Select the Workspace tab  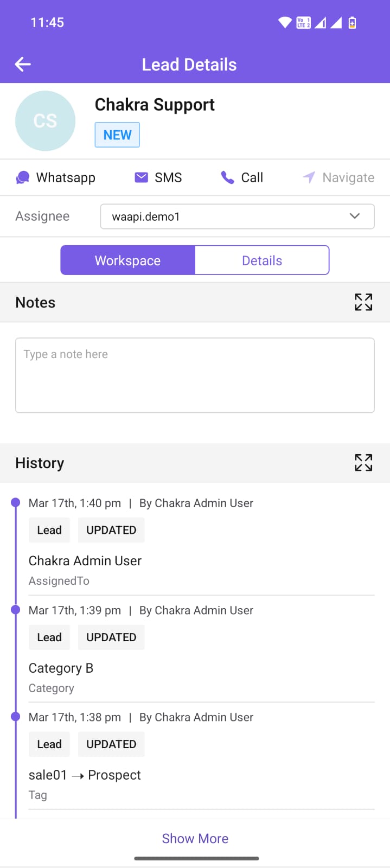click(x=127, y=260)
